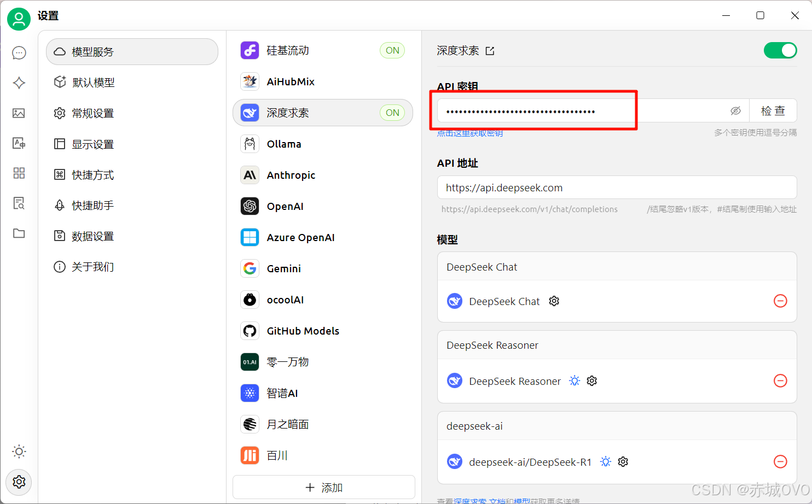
Task: Remove the DeepSeek Chat model
Action: coord(780,301)
